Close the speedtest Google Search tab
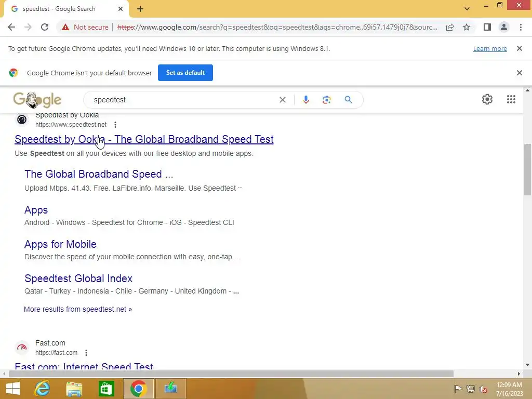The height and width of the screenshot is (399, 532). point(121,9)
